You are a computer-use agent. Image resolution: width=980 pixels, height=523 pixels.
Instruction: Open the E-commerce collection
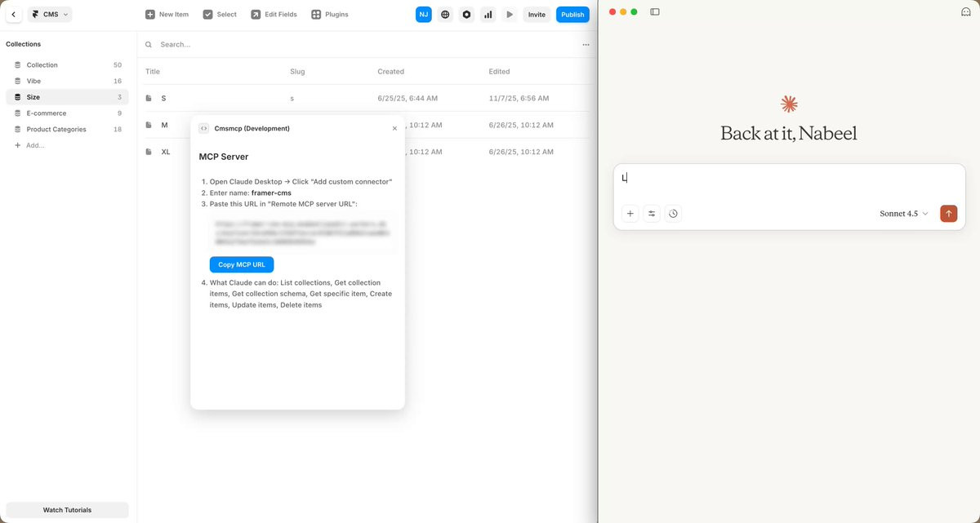[67, 113]
